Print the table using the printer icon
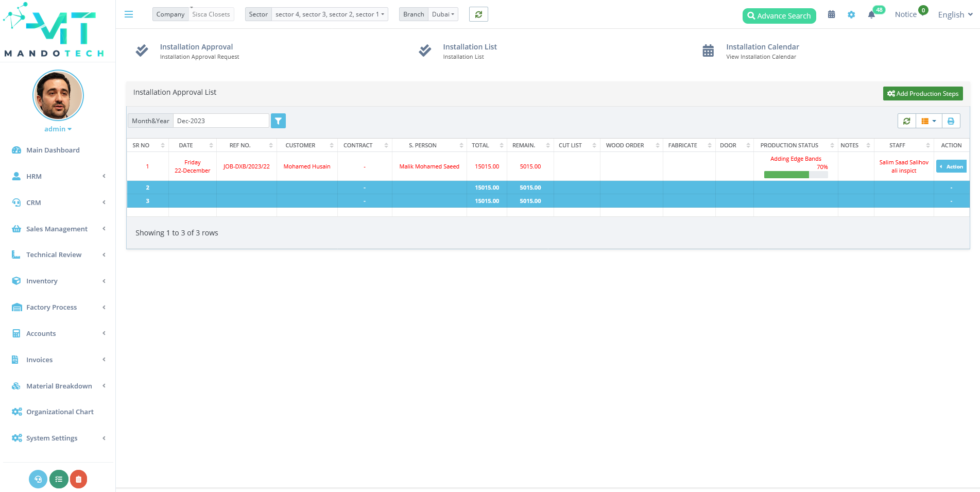This screenshot has width=980, height=492. [x=951, y=121]
